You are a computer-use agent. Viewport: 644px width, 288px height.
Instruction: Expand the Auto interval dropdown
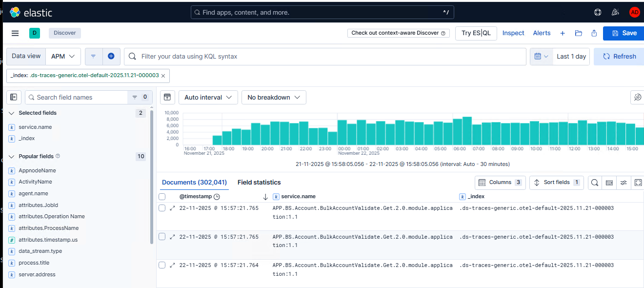(x=208, y=97)
